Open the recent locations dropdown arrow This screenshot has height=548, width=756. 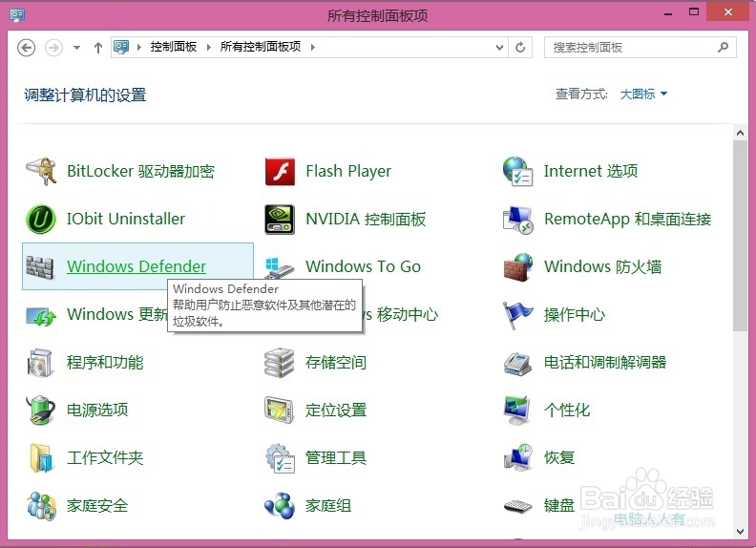[x=76, y=48]
